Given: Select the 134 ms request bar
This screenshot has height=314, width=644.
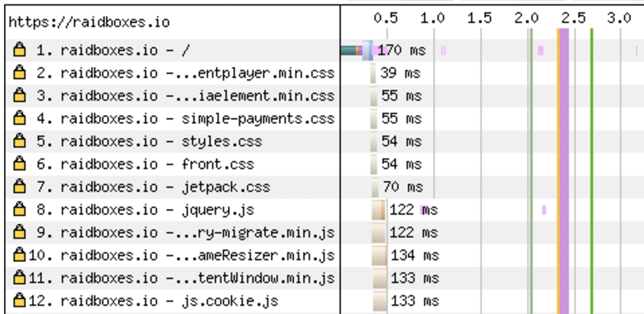Looking at the screenshot, I should [379, 255].
